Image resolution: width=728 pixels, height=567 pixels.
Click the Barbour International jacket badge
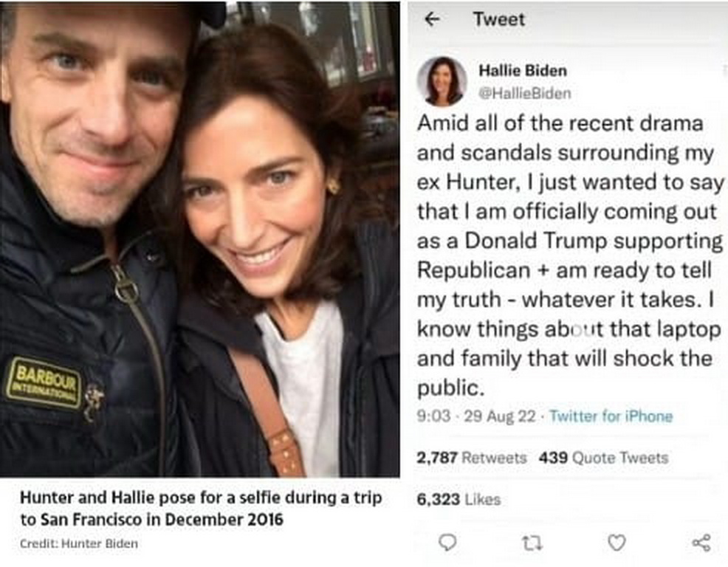44,382
